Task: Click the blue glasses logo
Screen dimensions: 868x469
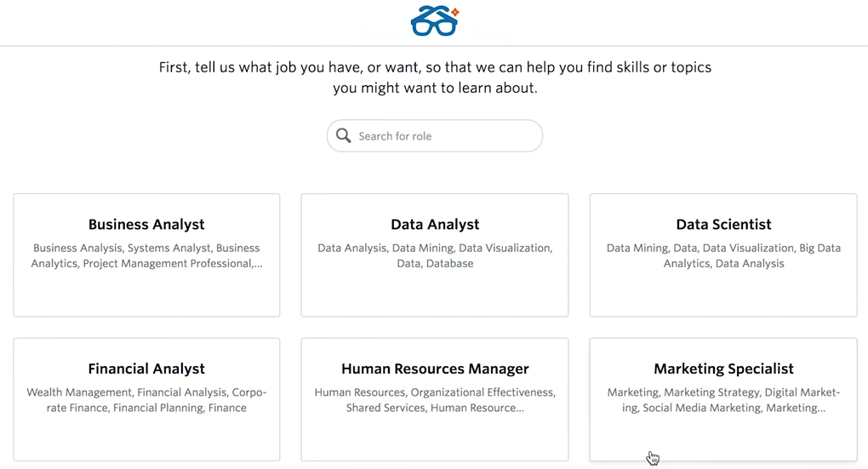Action: pos(433,23)
